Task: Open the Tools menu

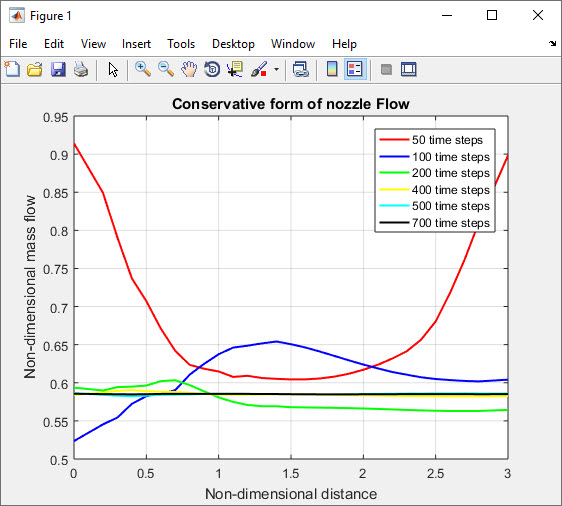Action: (181, 44)
